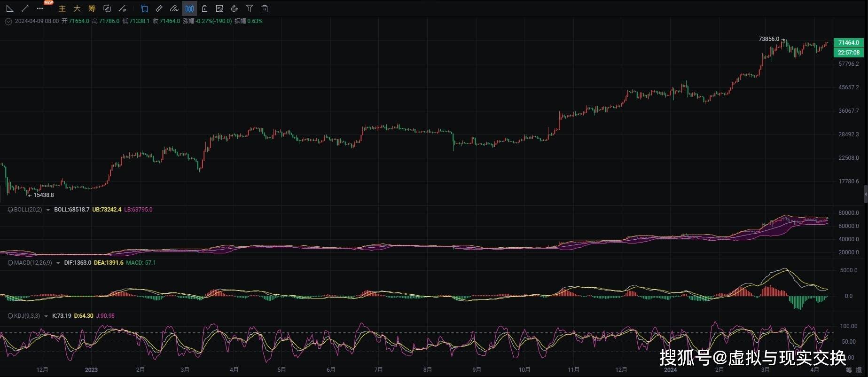Select the trend line drawing tool
The image size is (868, 377).
tap(25, 8)
